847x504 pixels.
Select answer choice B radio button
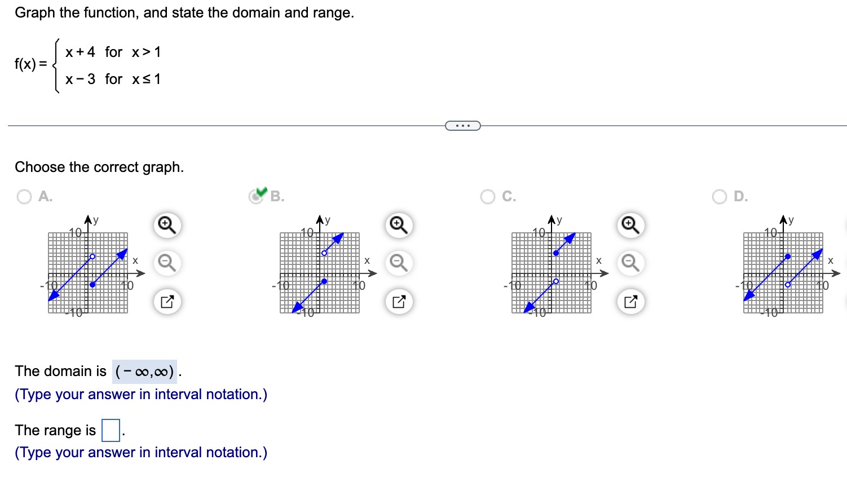tap(257, 196)
